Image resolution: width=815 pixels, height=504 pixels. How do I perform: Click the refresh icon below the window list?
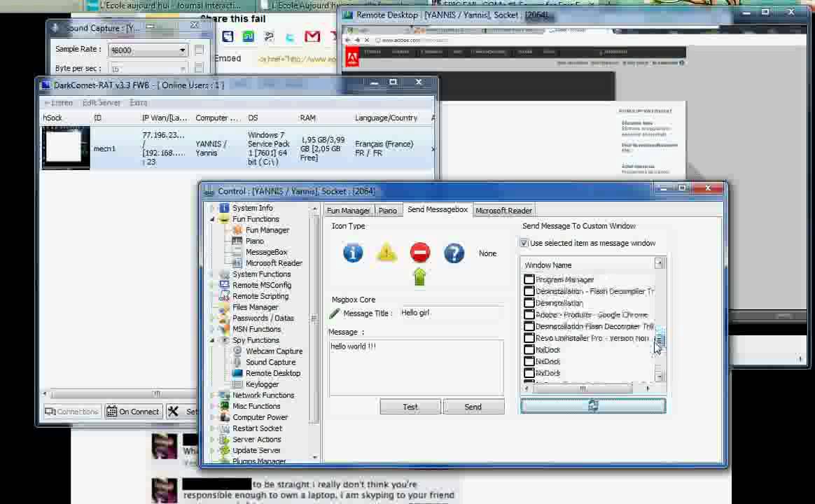point(593,405)
